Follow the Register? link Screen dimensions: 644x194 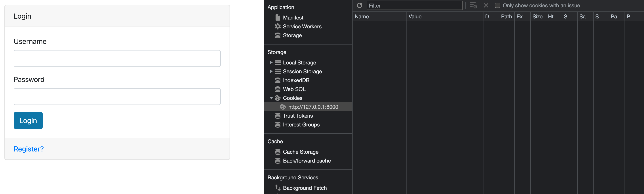29,149
